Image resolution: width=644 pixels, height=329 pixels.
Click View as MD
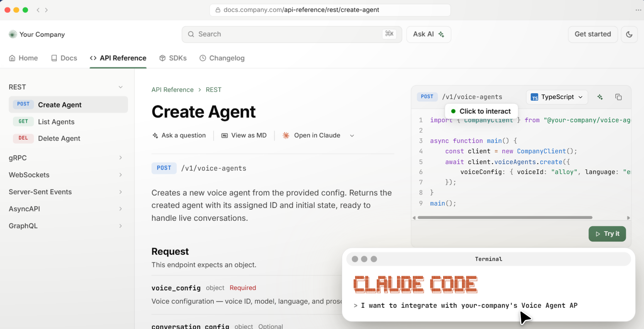244,135
